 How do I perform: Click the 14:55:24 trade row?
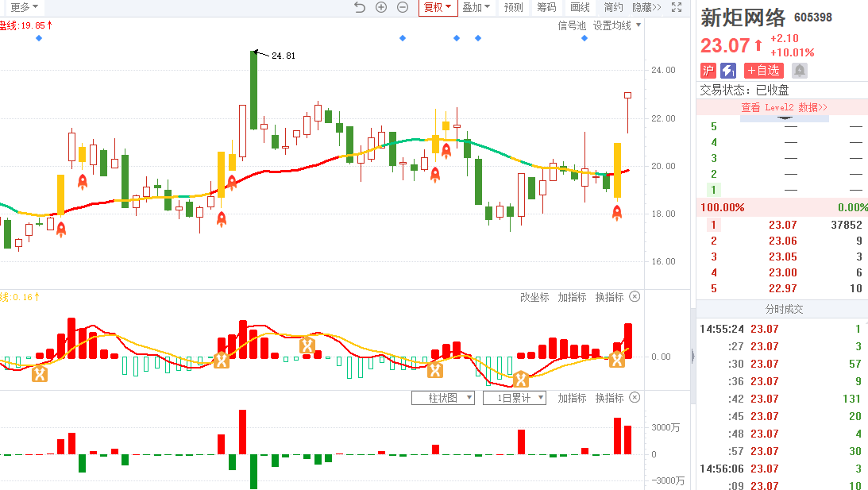pos(781,329)
